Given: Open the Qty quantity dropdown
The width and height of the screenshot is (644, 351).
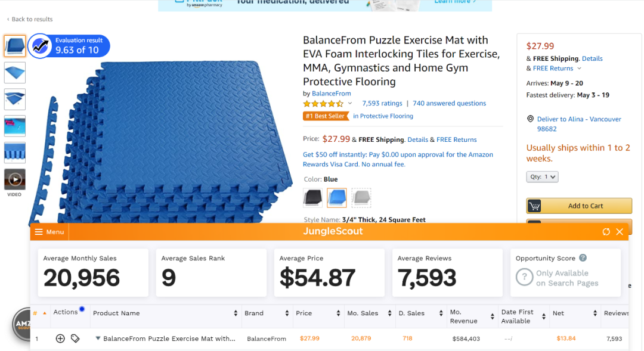Looking at the screenshot, I should (x=542, y=176).
